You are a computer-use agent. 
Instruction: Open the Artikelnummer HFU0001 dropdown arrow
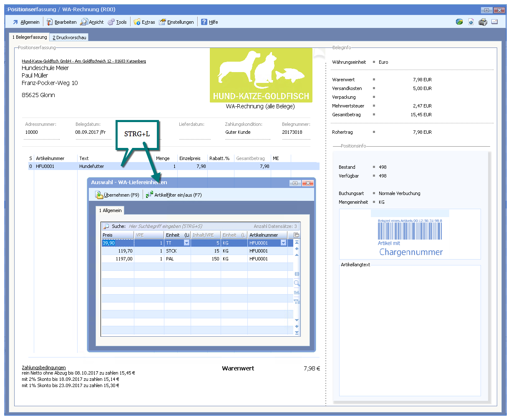pos(284,243)
